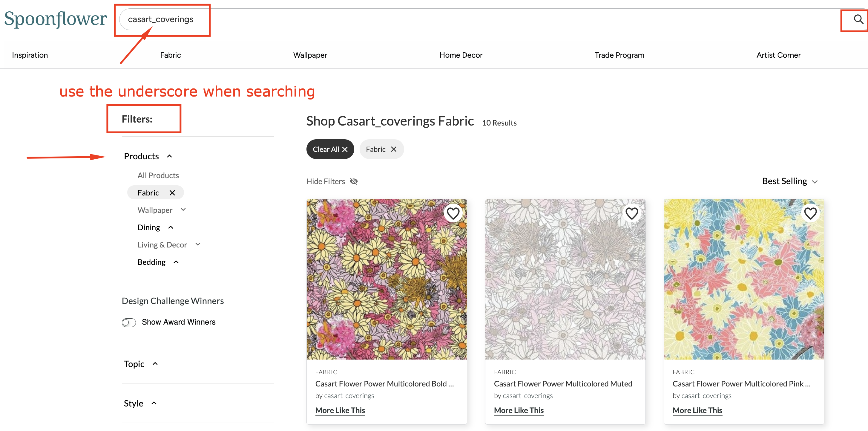Click More Like This under Multicolored Bold
Viewport: 868px width, 431px height.
[340, 410]
